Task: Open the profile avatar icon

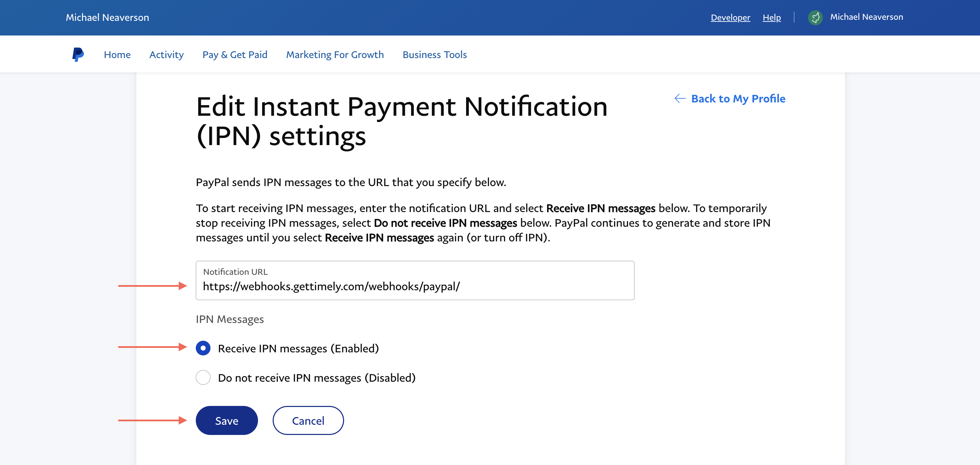Action: pos(816,17)
